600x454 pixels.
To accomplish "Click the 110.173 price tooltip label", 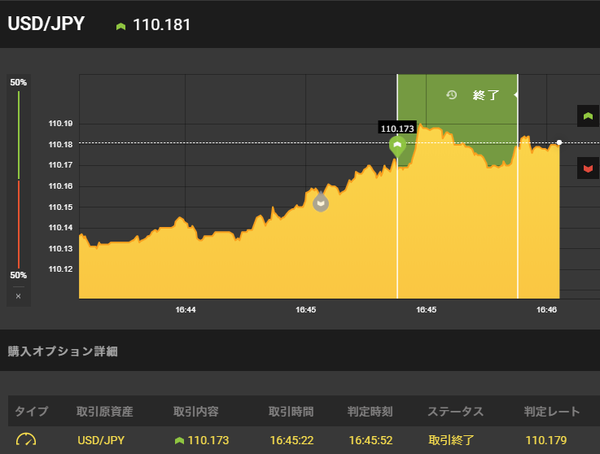I will click(x=397, y=129).
